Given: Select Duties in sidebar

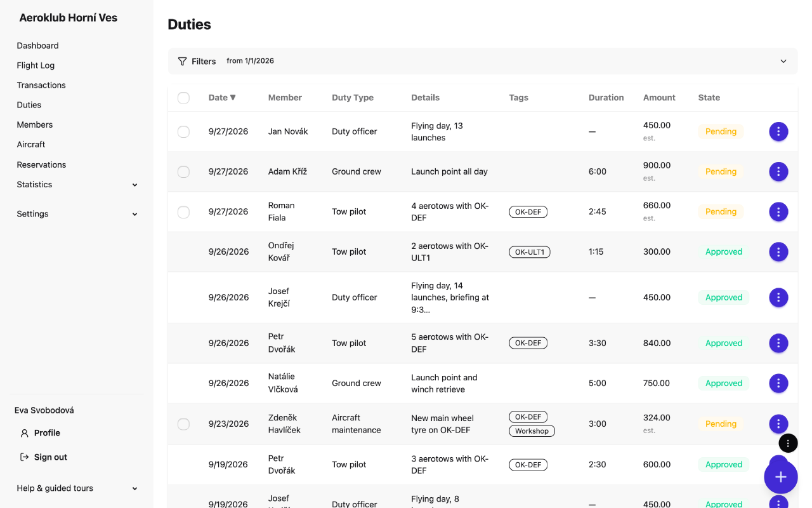Looking at the screenshot, I should point(29,105).
